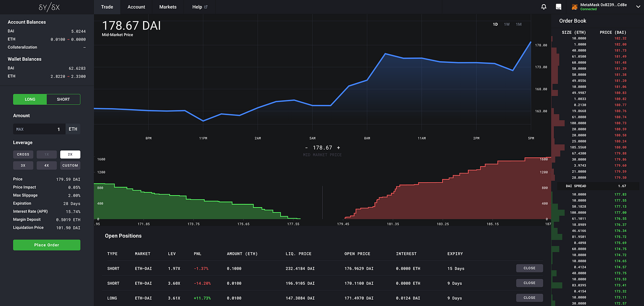Viewport: 644px width, 306px height.
Task: Click the plus icon beside mid-market price
Action: point(339,148)
